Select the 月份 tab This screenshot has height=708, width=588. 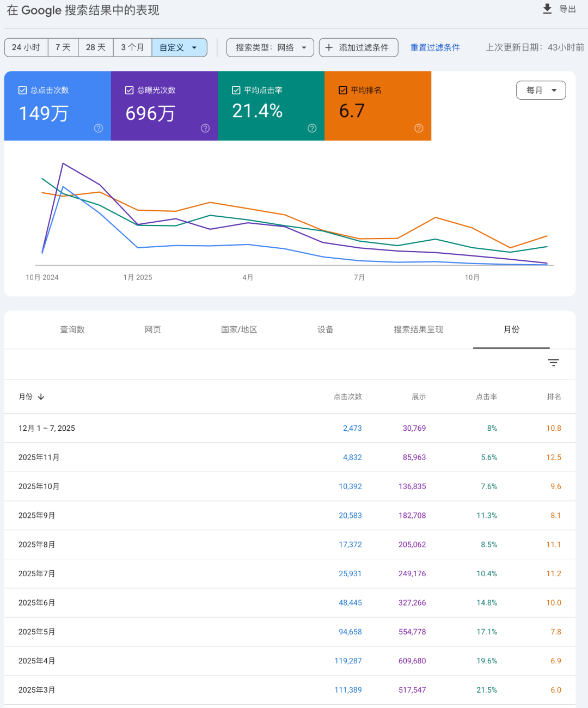point(512,329)
